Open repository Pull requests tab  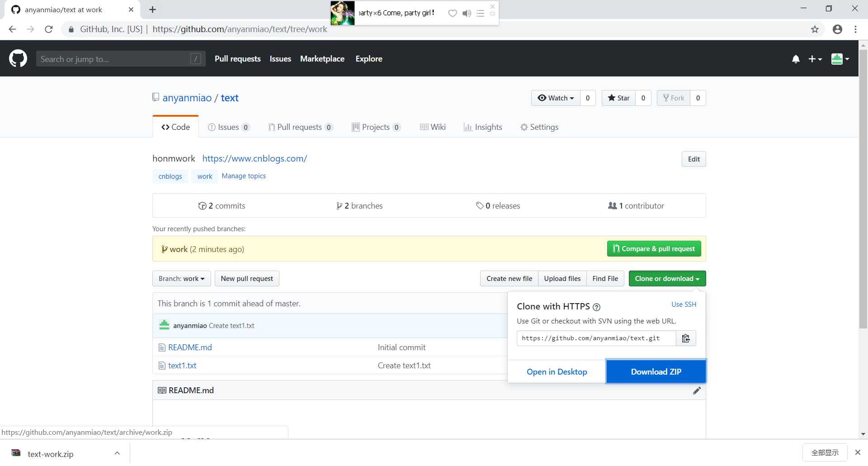(301, 127)
